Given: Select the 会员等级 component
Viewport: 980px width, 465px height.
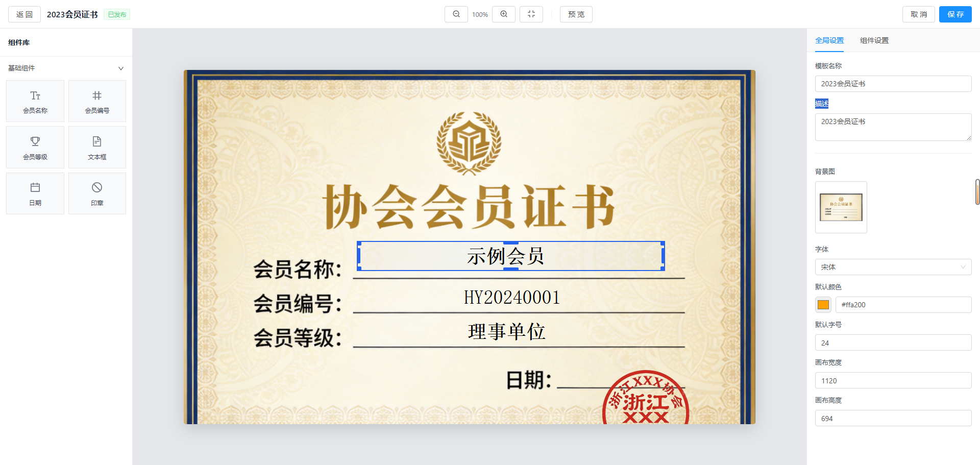Looking at the screenshot, I should tap(35, 147).
